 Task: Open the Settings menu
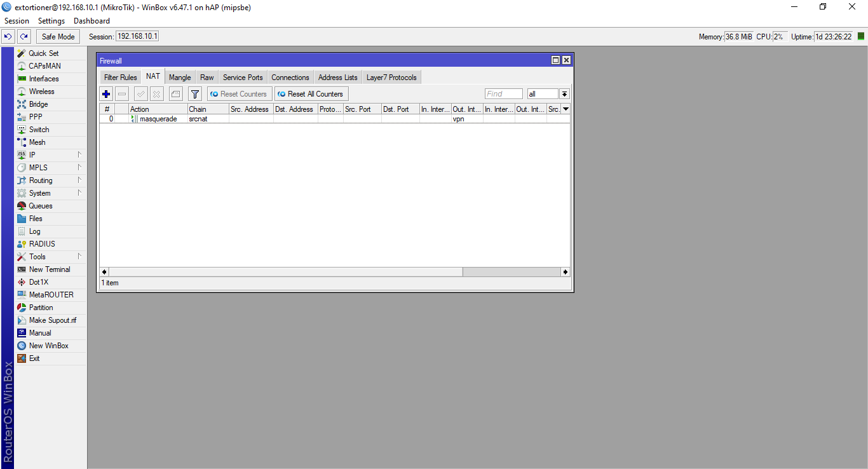coord(51,21)
